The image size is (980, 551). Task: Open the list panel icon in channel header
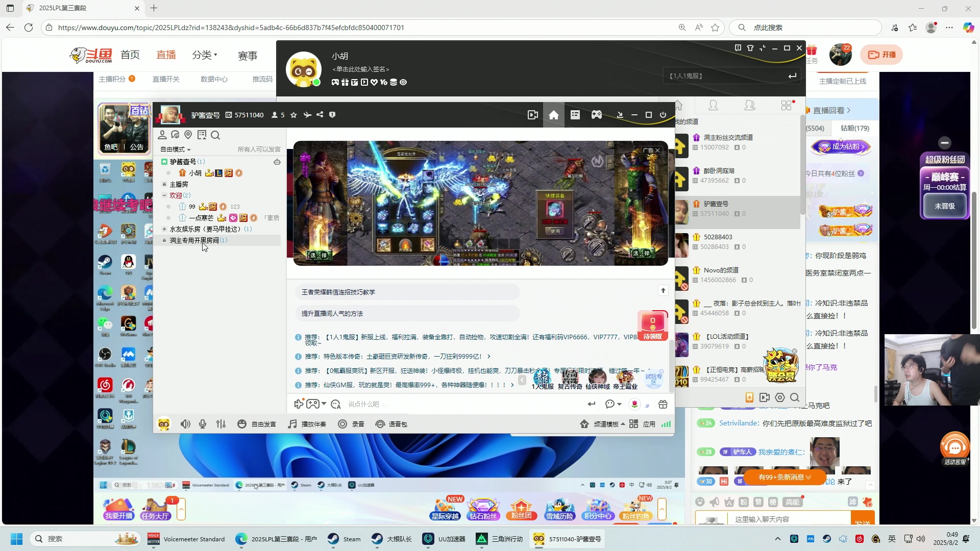(x=575, y=115)
